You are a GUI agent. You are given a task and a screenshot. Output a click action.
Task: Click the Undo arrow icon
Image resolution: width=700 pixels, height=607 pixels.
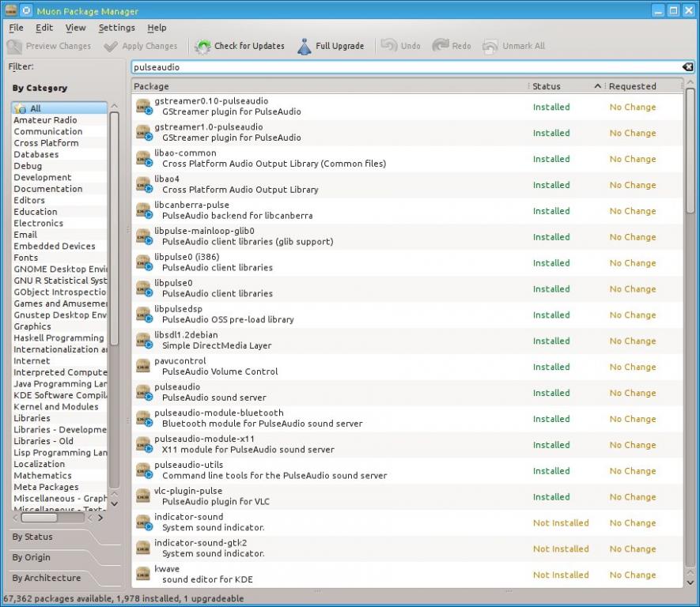click(x=389, y=46)
